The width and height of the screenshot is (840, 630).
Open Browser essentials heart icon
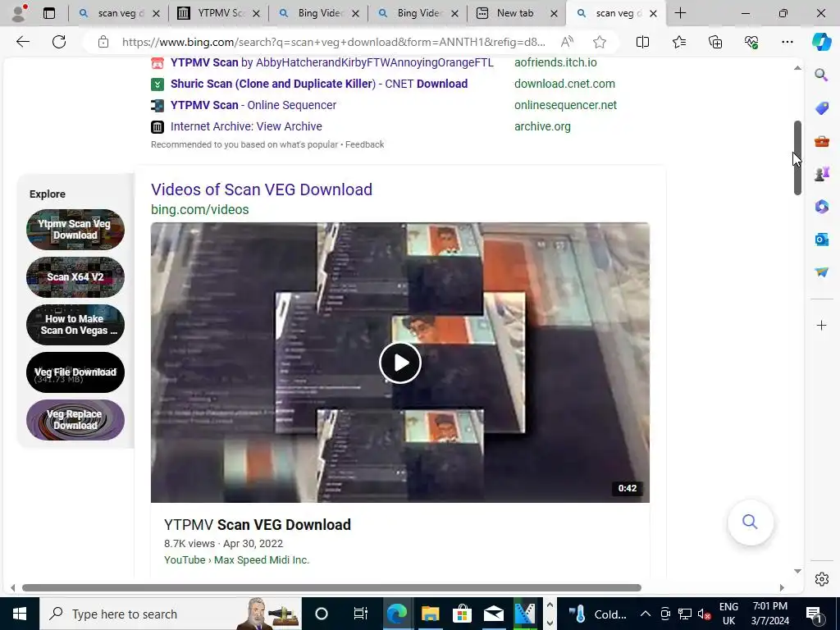click(751, 42)
